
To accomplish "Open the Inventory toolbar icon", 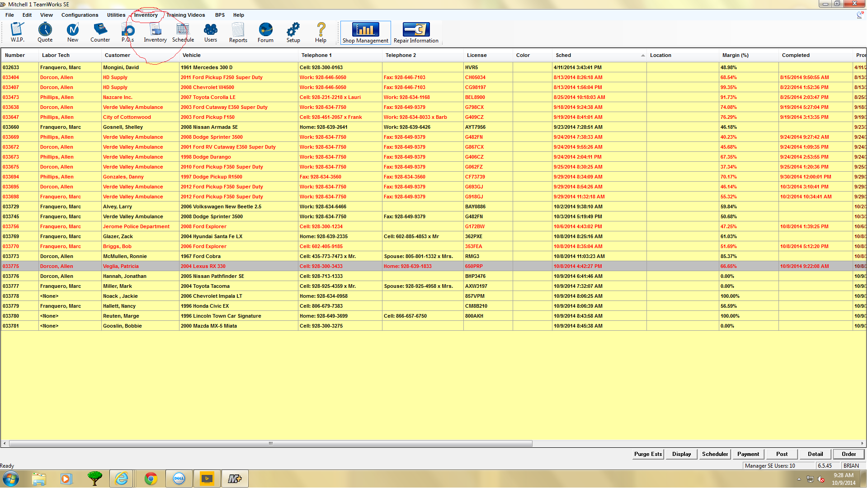I will click(155, 33).
